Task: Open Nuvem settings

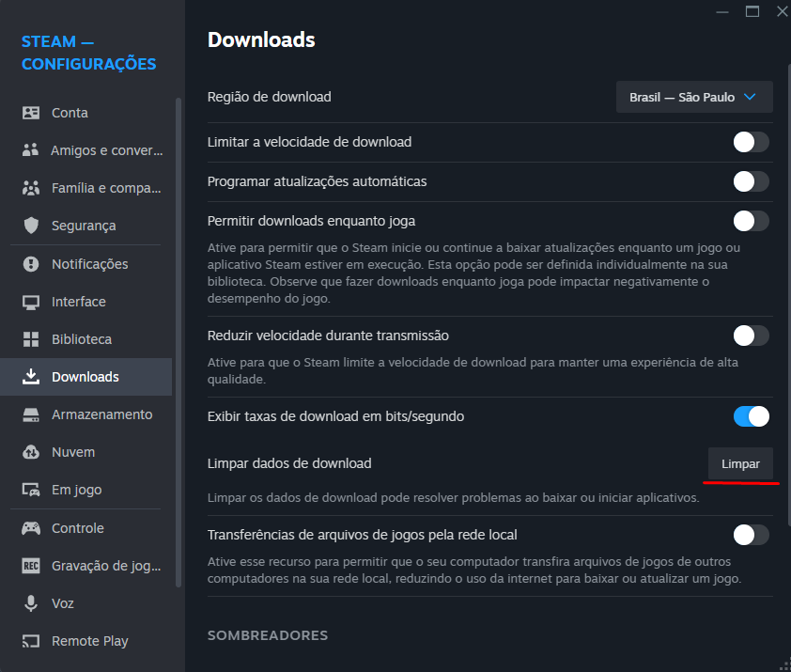Action: tap(85, 452)
